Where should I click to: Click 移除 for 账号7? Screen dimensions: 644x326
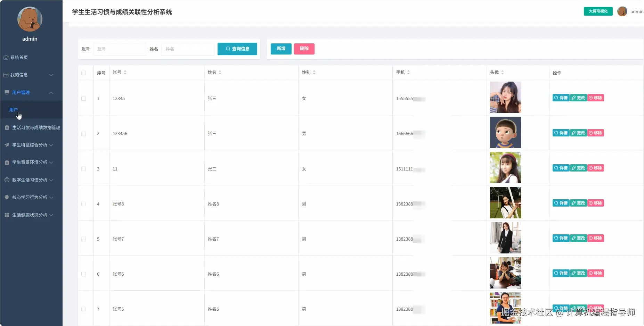coord(596,238)
